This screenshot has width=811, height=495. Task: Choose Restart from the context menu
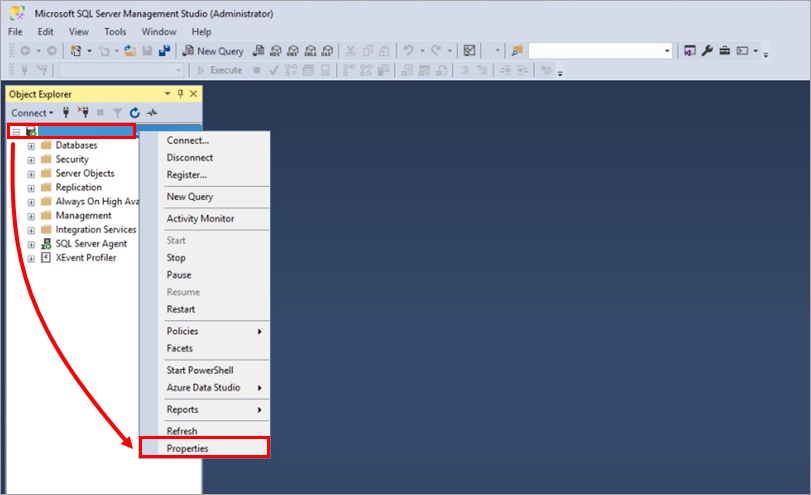click(205, 309)
